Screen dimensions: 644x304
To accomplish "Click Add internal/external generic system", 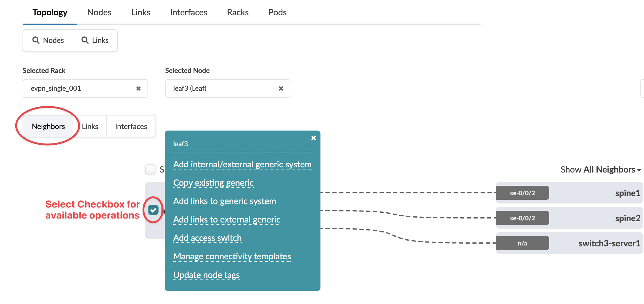I will coord(242,165).
